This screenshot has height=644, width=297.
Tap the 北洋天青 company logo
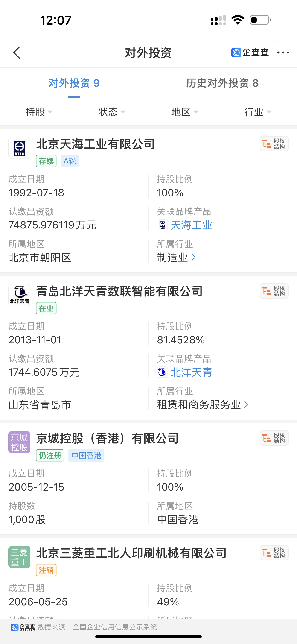pyautogui.click(x=20, y=295)
